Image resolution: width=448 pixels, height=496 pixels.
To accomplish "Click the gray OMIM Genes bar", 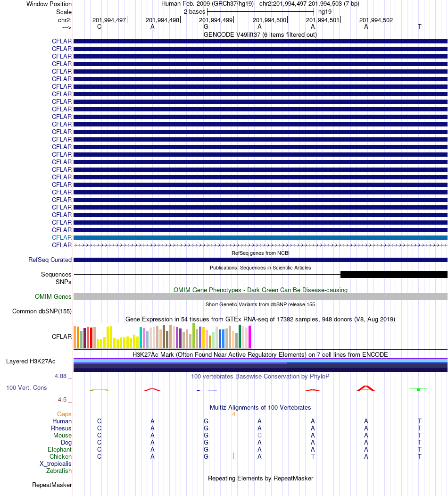I will click(x=260, y=296).
